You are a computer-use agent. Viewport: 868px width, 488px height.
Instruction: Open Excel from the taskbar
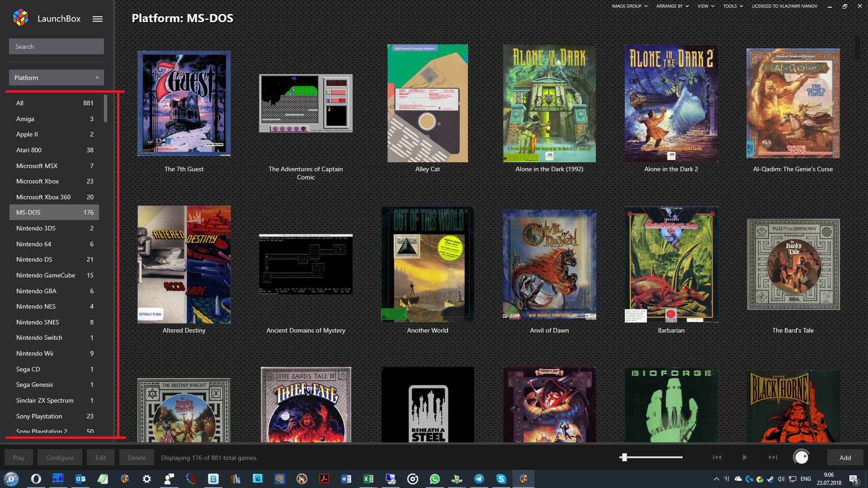tap(368, 479)
